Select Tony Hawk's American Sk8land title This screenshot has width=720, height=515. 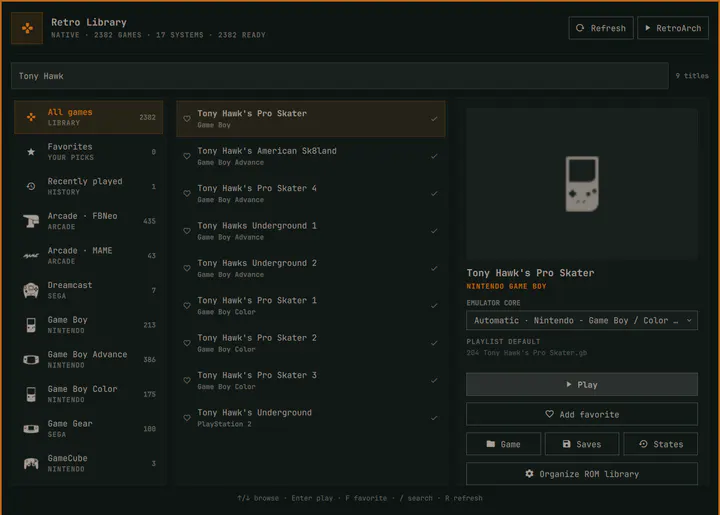267,151
